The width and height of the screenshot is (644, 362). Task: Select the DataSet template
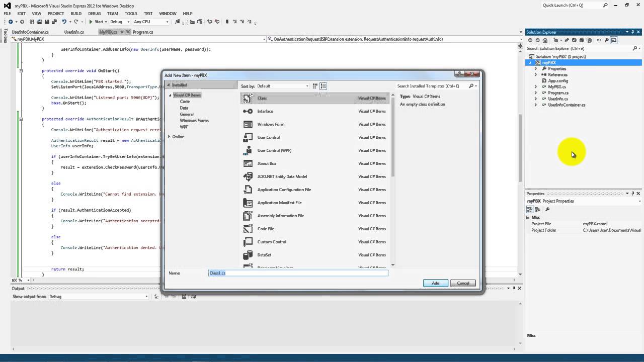(315, 255)
